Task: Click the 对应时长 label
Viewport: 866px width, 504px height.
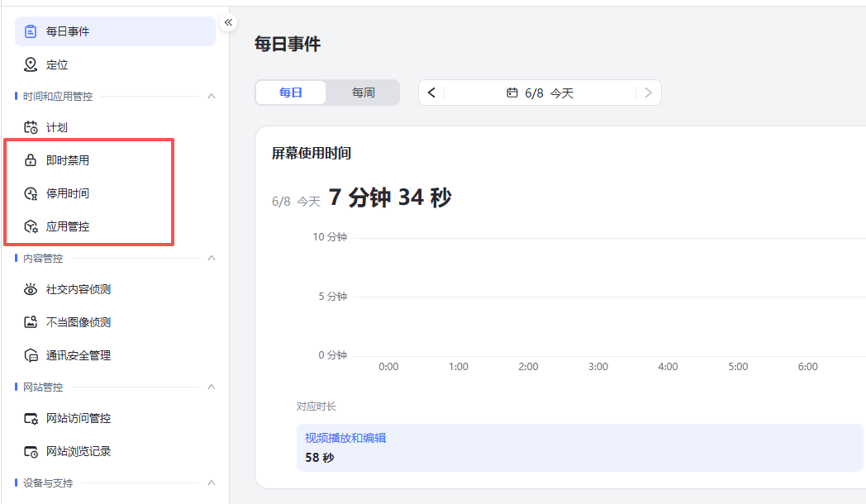Action: coord(316,407)
